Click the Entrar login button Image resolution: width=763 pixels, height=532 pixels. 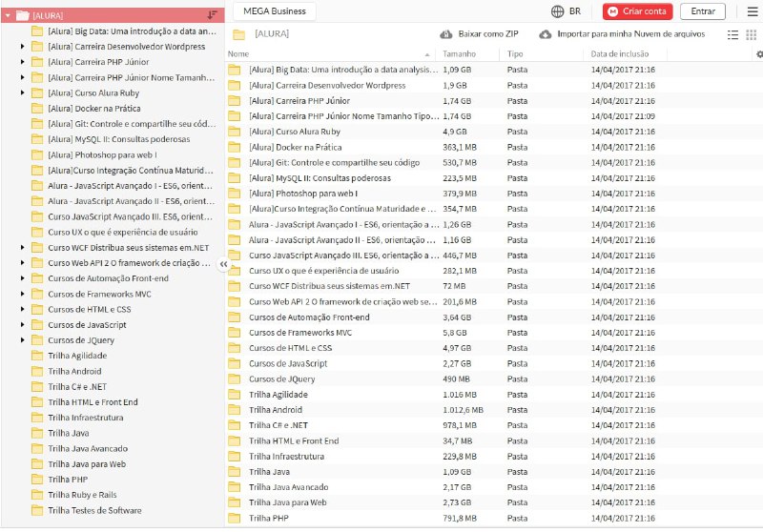[x=703, y=11]
